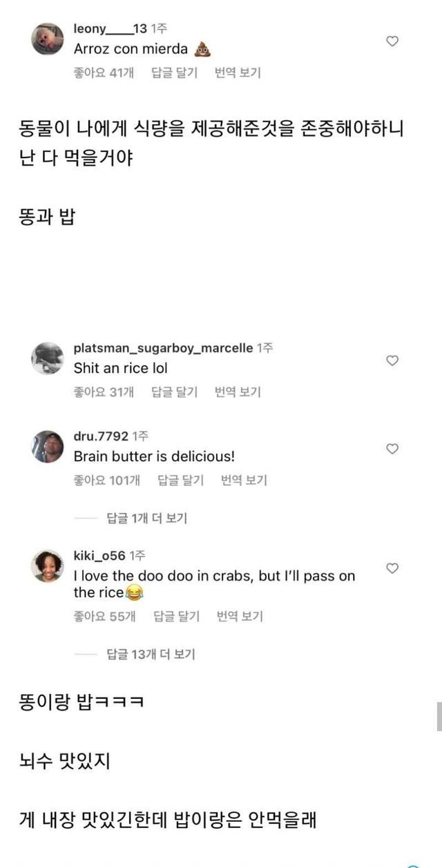The height and width of the screenshot is (868, 442).
Task: Show translation for kiki_o56's comment
Action: point(240,617)
